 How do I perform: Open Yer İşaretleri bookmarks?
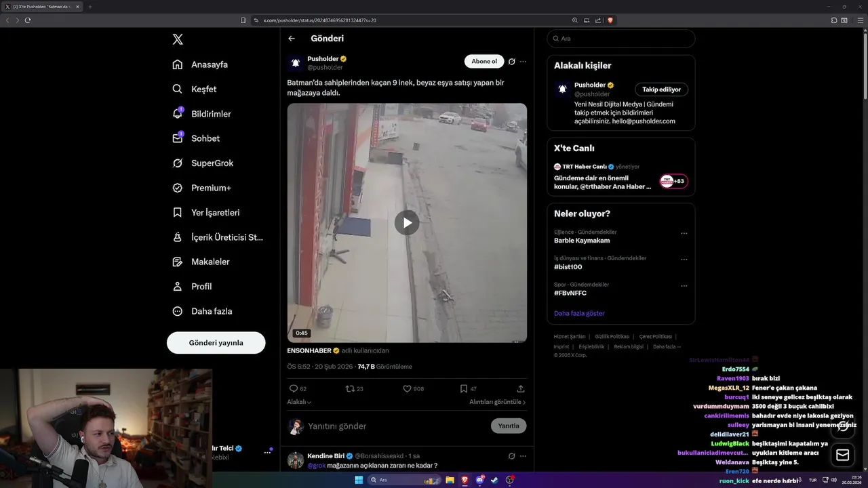point(205,212)
